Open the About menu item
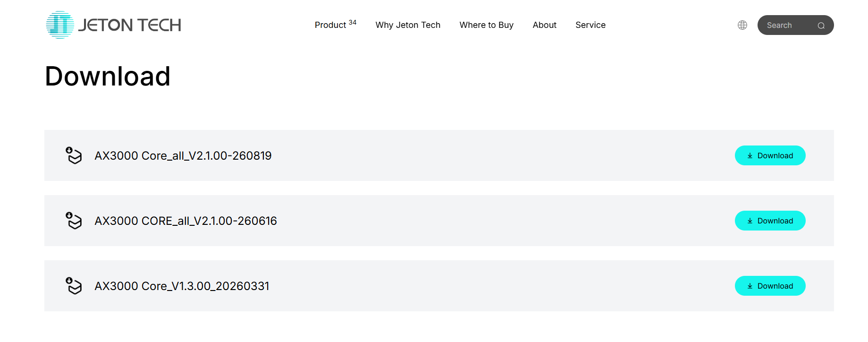This screenshot has height=342, width=868. pyautogui.click(x=545, y=25)
